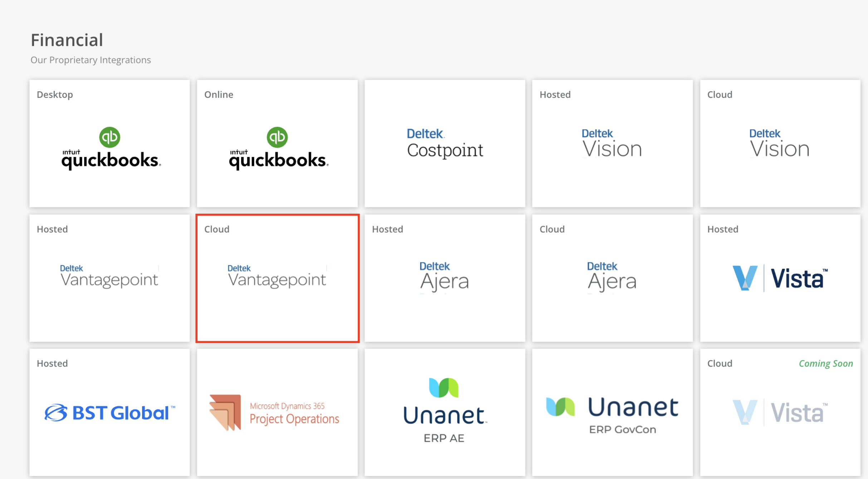This screenshot has width=868, height=479.
Task: Open the Deltek Costpoint integration tile
Action: point(445,144)
